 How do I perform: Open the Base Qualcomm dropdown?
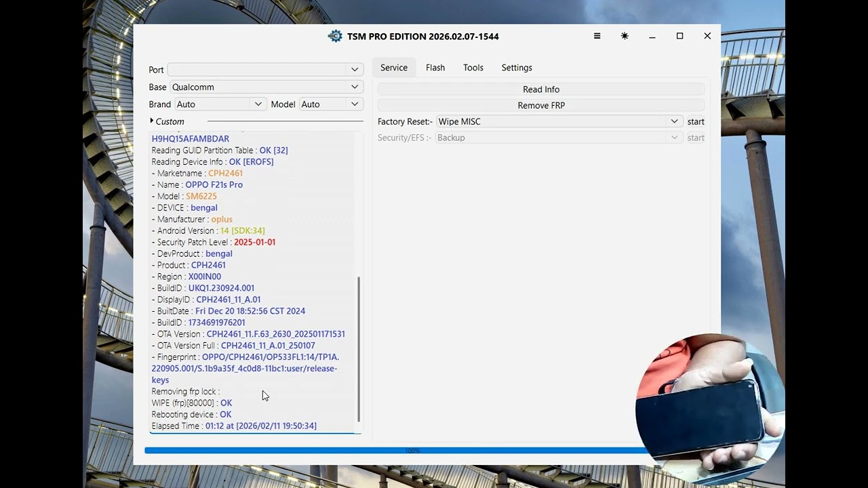(x=265, y=87)
